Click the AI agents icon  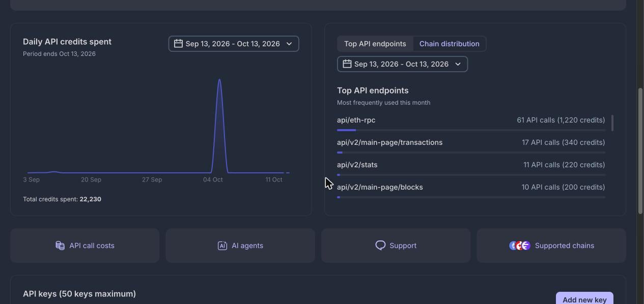pyautogui.click(x=222, y=246)
